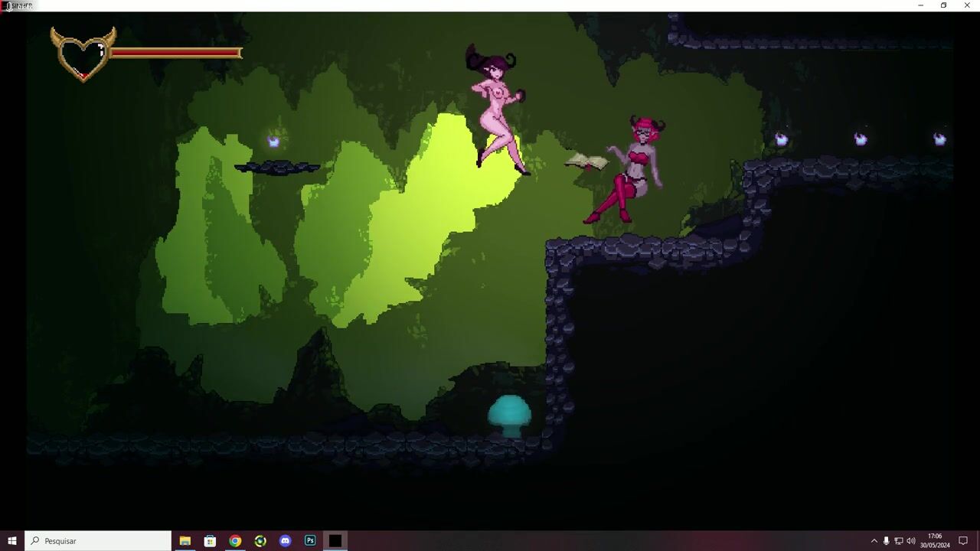Open the Windows Start menu
The height and width of the screenshot is (551, 980).
coord(11,540)
